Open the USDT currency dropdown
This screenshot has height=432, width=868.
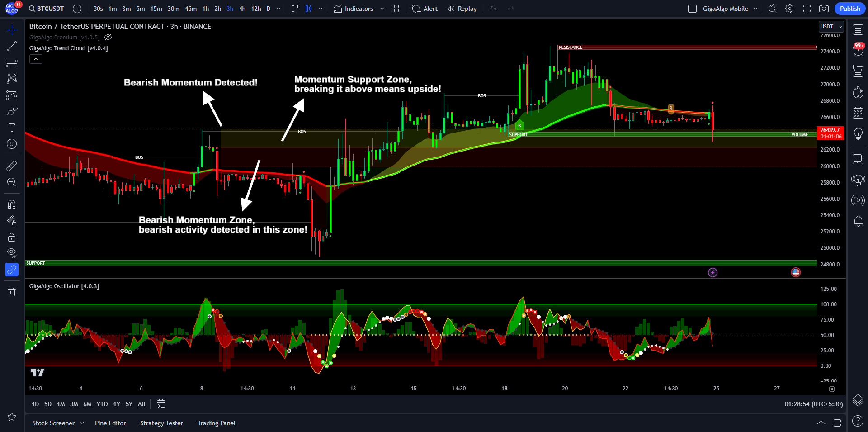[x=831, y=27]
